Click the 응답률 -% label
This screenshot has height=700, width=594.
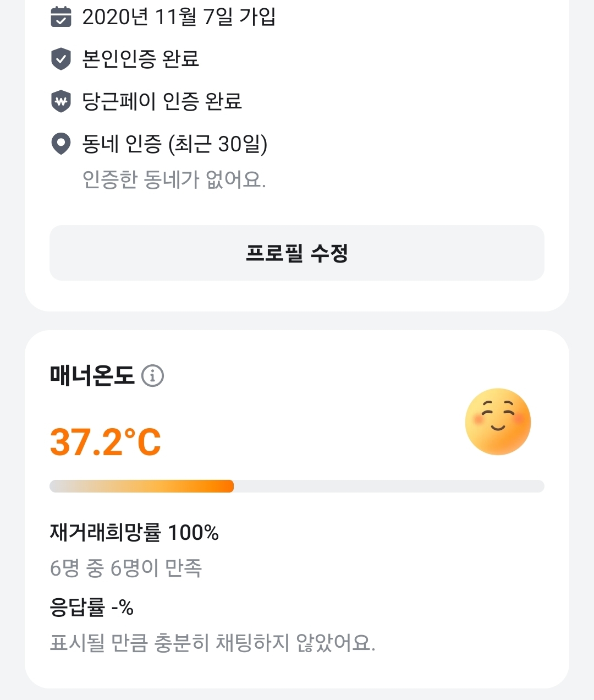[x=92, y=608]
